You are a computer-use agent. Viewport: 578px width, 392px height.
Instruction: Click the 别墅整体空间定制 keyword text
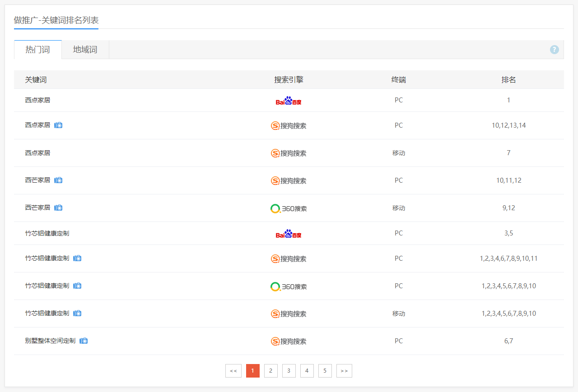tap(50, 341)
